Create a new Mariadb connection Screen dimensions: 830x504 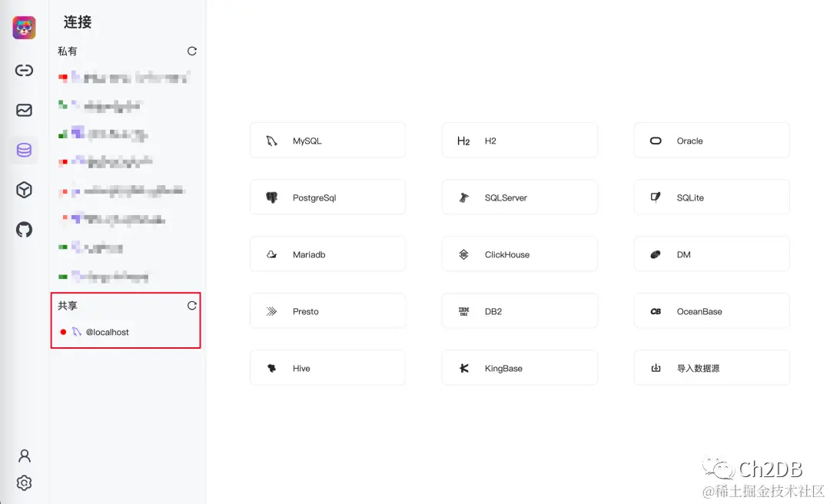point(327,254)
